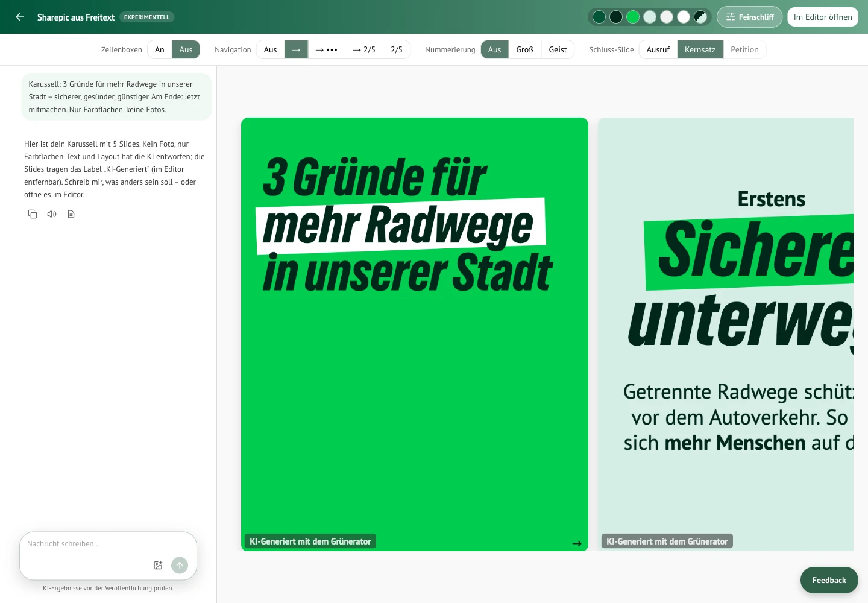The height and width of the screenshot is (603, 868).
Task: Send the chat message
Action: pos(180,565)
